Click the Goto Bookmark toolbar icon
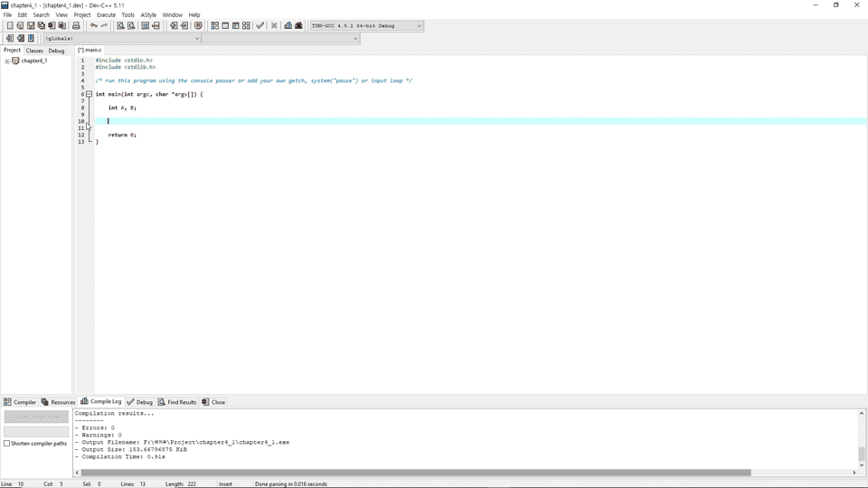Screen dimensions: 868x488 click(31, 38)
